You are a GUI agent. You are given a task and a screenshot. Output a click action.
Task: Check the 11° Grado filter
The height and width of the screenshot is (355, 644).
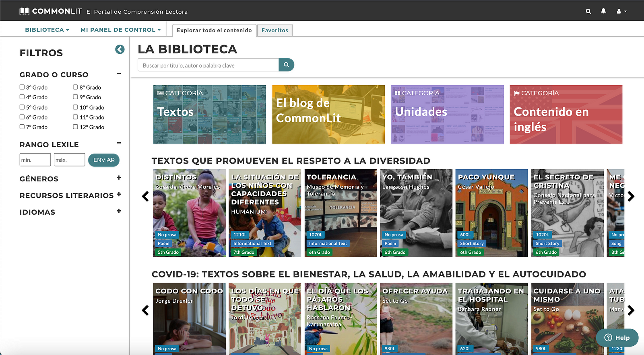[75, 117]
